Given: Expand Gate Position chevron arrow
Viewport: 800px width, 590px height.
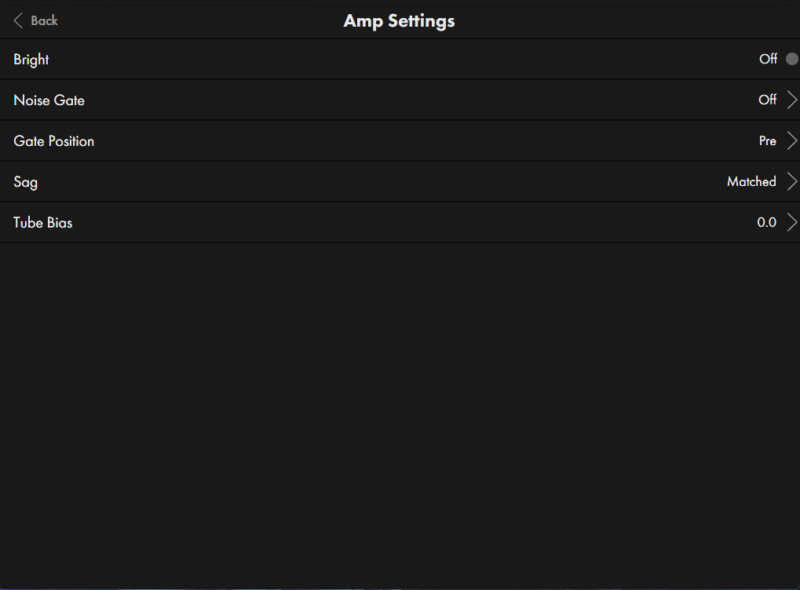Looking at the screenshot, I should [x=792, y=141].
